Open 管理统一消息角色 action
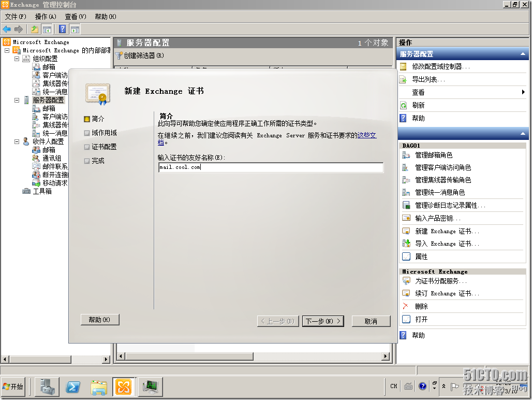This screenshot has width=532, height=400. (441, 192)
